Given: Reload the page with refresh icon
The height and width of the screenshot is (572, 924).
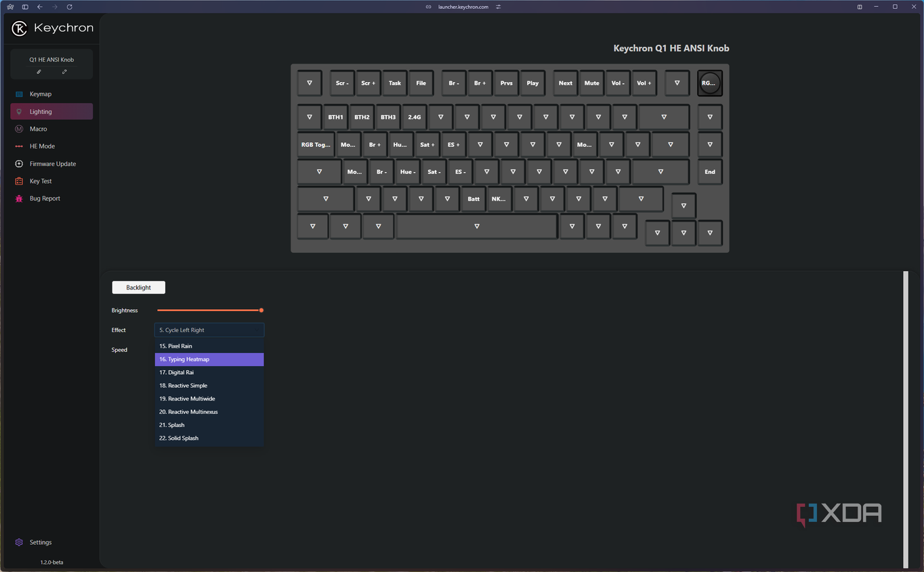Looking at the screenshot, I should coord(69,7).
